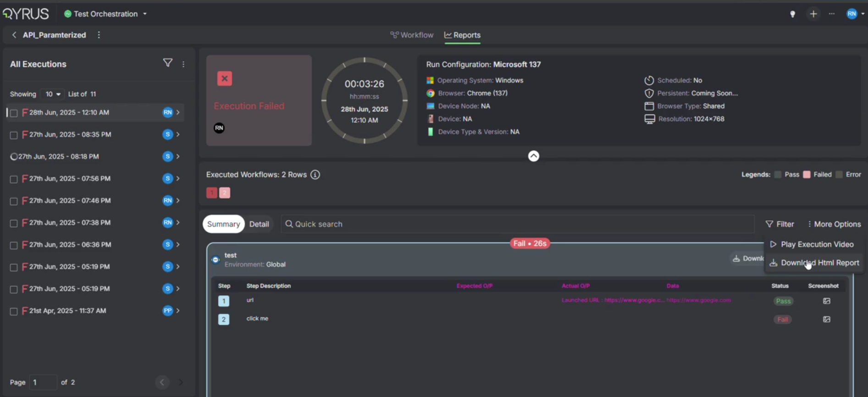Open the lightbulb tips icon in header

[792, 14]
